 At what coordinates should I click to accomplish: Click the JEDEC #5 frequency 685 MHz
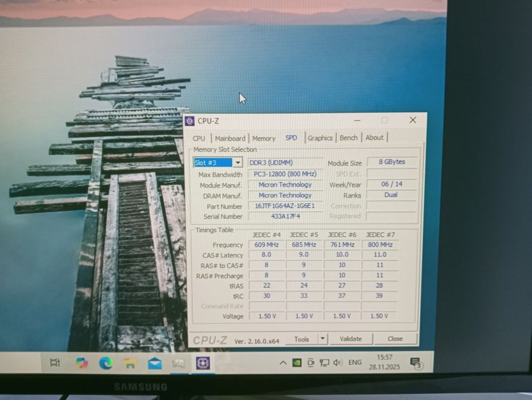pos(304,244)
